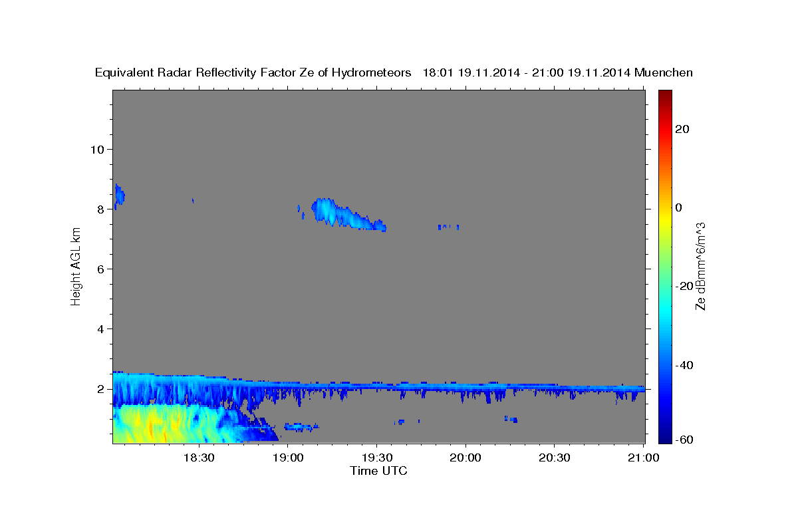The height and width of the screenshot is (532, 798).
Task: Click the height tick label 2
Action: coord(100,389)
